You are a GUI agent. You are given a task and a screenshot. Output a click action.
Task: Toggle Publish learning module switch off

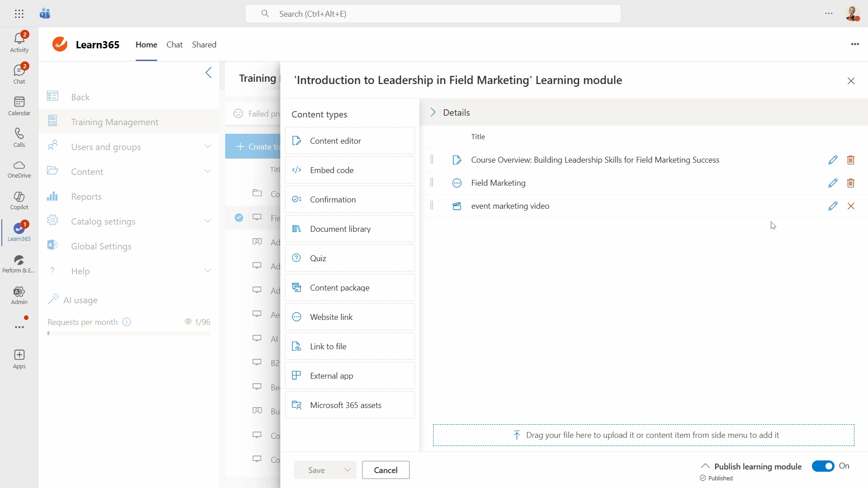pyautogui.click(x=823, y=466)
